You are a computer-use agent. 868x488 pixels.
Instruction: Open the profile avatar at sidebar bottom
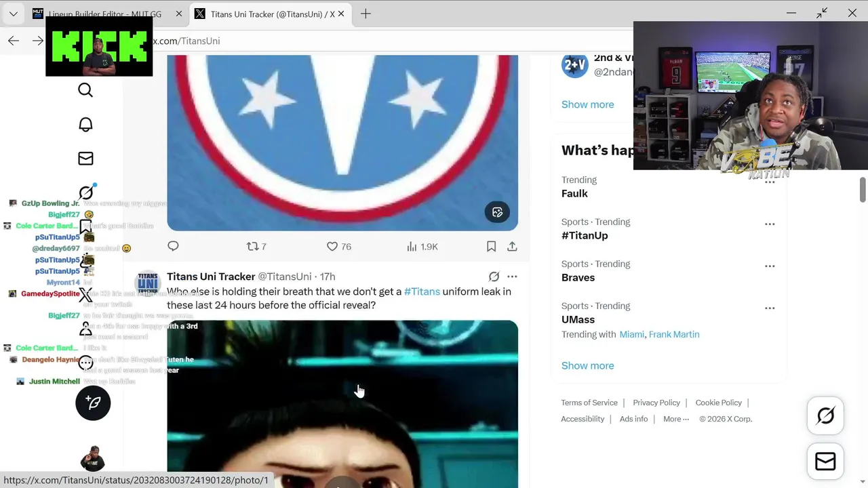(x=93, y=459)
